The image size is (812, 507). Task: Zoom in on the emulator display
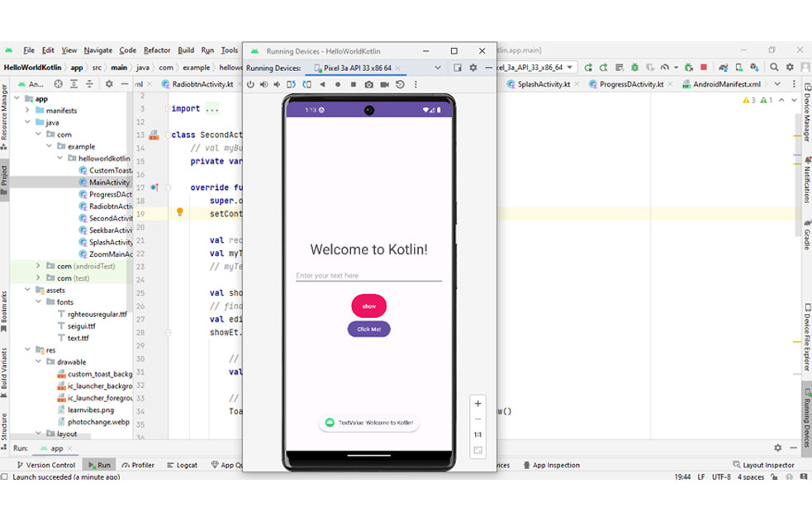[478, 404]
